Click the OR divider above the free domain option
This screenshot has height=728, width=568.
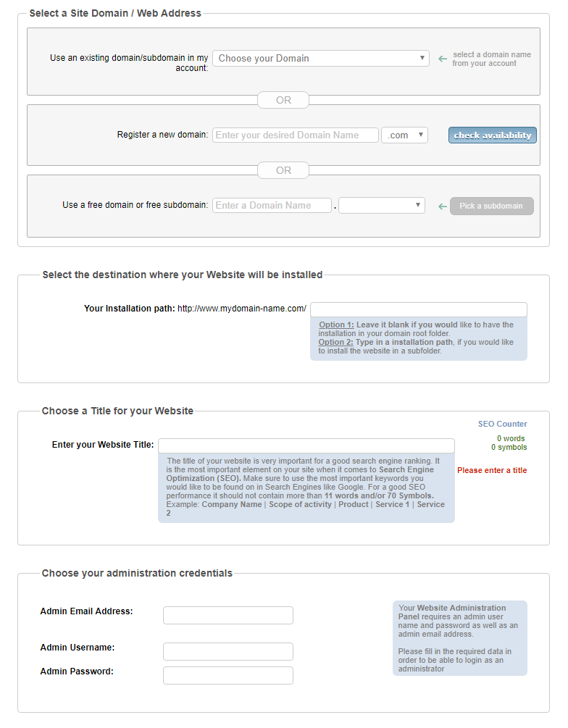pos(283,170)
